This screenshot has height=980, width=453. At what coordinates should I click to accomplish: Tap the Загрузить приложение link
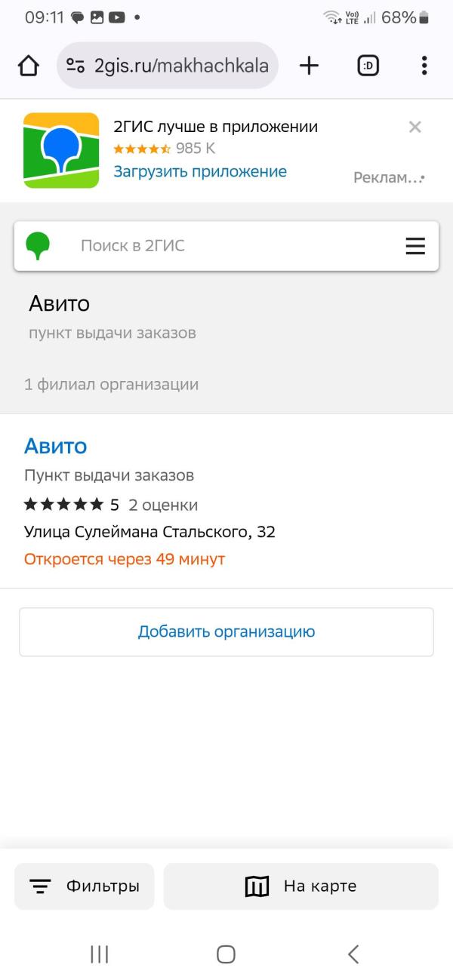200,172
